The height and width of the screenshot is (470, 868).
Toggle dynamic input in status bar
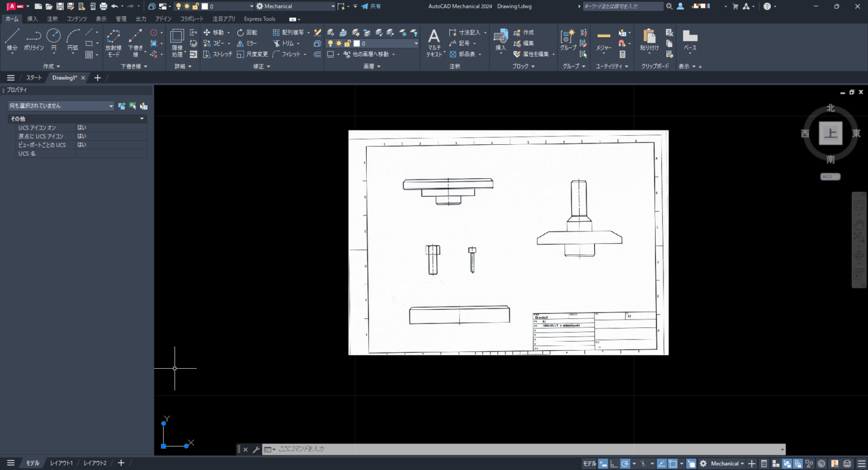pos(604,464)
